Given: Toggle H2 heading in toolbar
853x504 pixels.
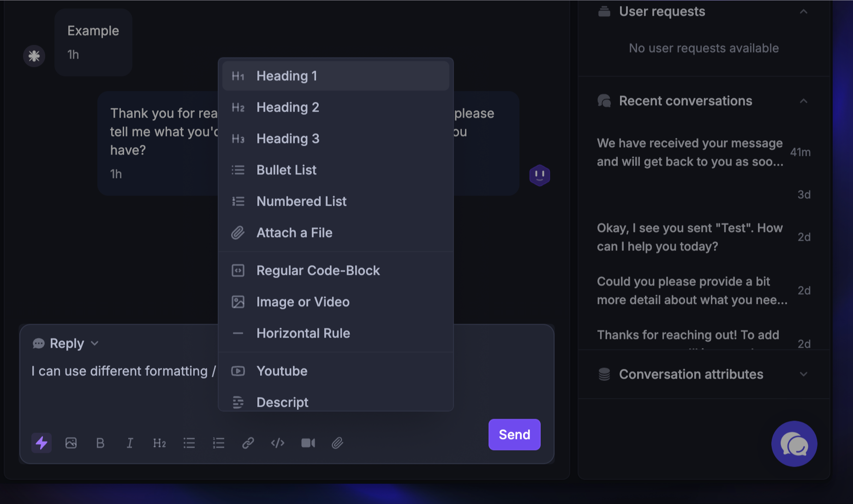Looking at the screenshot, I should coord(159,443).
